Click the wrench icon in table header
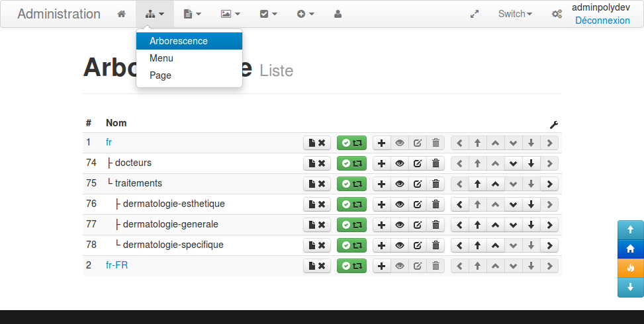This screenshot has height=324, width=644. [x=554, y=124]
